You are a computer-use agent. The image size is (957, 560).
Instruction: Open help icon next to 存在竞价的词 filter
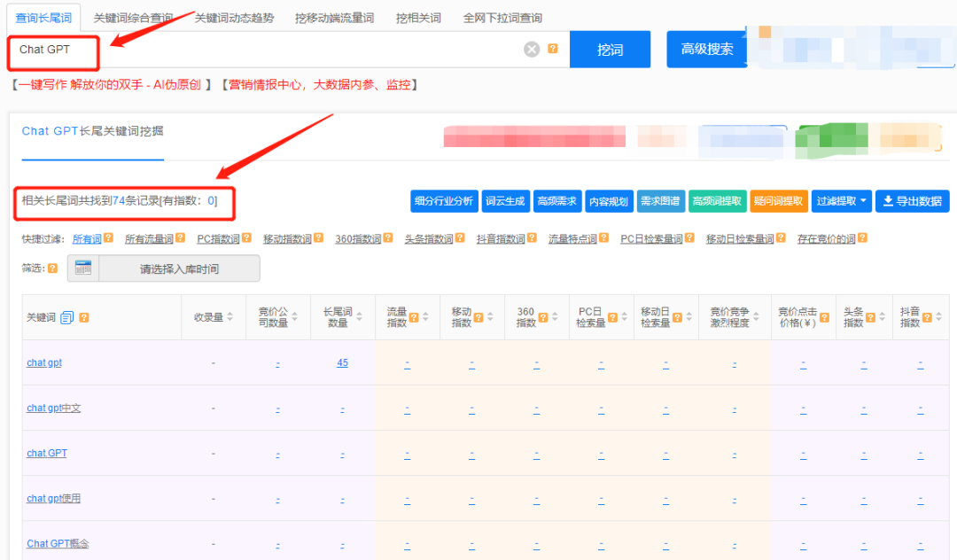pos(862,237)
